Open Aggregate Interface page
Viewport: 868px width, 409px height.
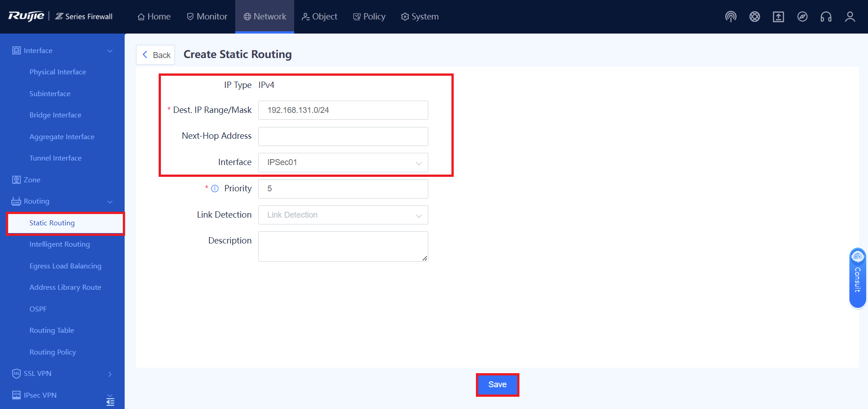pos(62,137)
